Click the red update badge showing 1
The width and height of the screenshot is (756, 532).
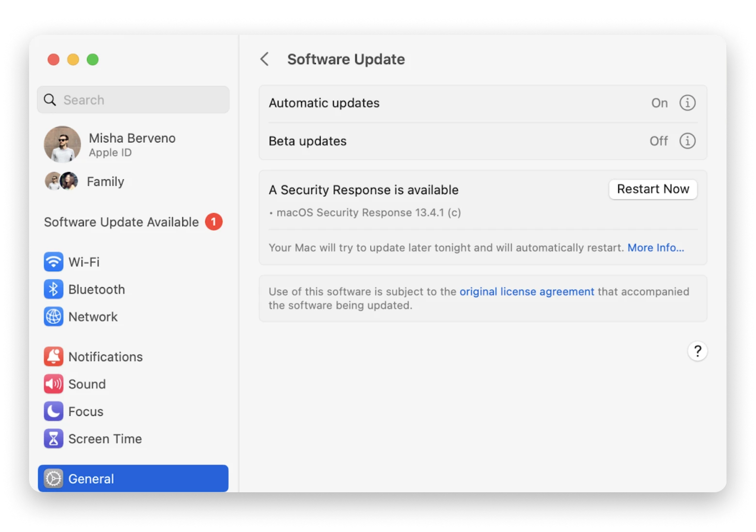[x=214, y=222]
